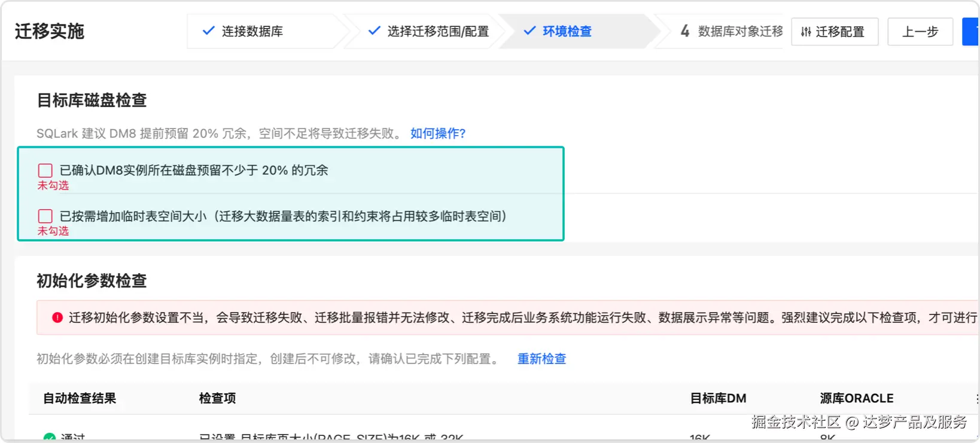This screenshot has height=443, width=980.
Task: Click the 初始化参数检查 section heading
Action: 92,280
